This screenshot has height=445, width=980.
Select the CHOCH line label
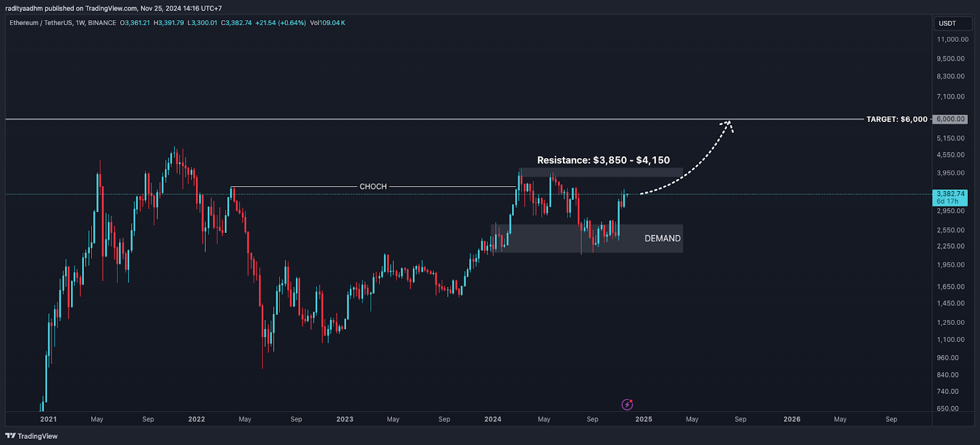[373, 186]
